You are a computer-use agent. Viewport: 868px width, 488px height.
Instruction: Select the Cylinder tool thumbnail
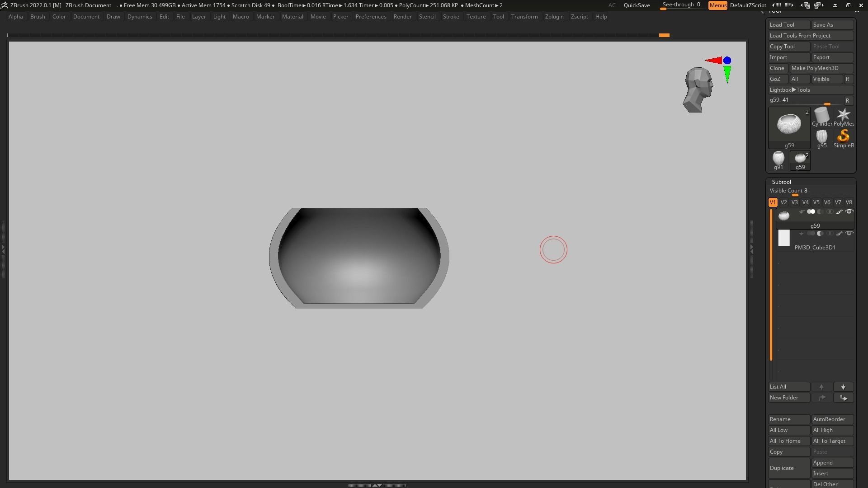click(821, 116)
